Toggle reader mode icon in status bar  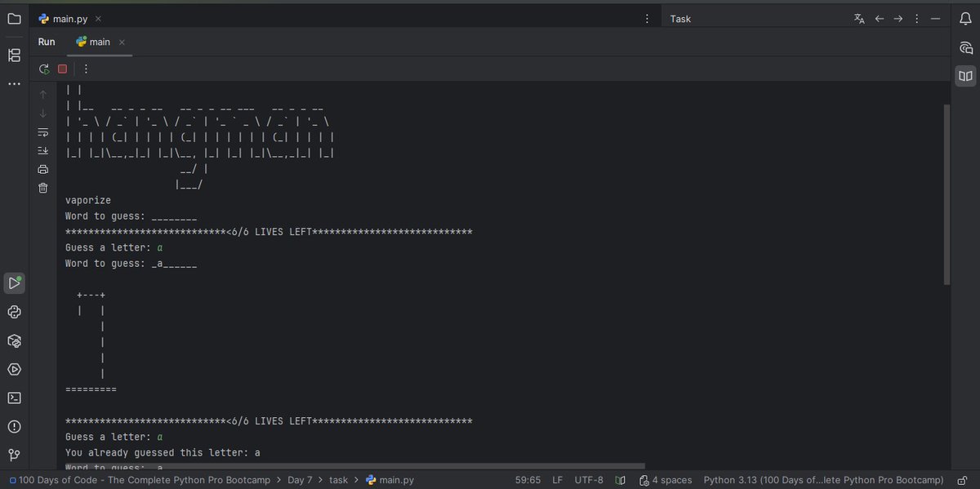click(x=621, y=480)
